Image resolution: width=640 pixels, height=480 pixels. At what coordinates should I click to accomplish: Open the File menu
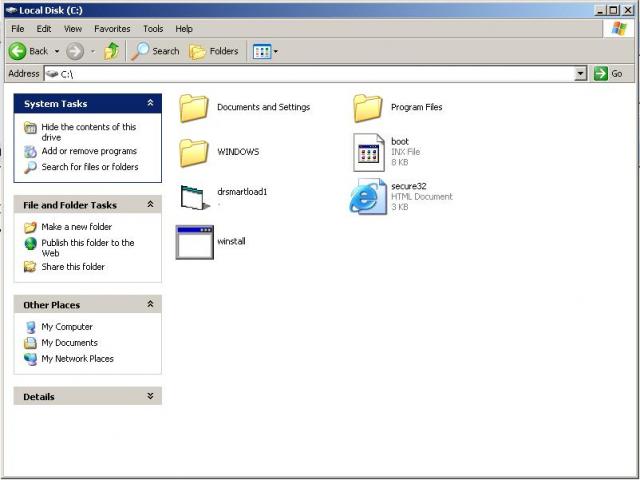pyautogui.click(x=18, y=29)
